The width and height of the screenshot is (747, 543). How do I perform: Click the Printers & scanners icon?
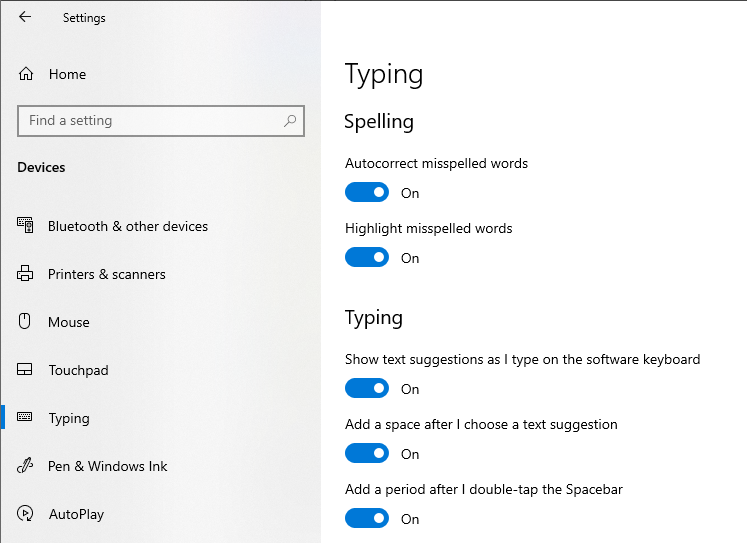pos(26,274)
